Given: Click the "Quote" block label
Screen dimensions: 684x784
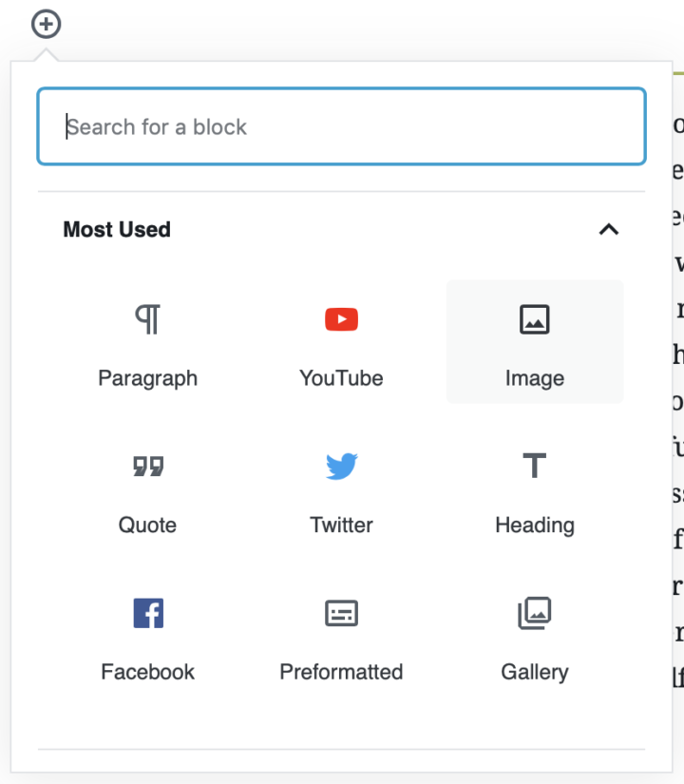Looking at the screenshot, I should [147, 525].
